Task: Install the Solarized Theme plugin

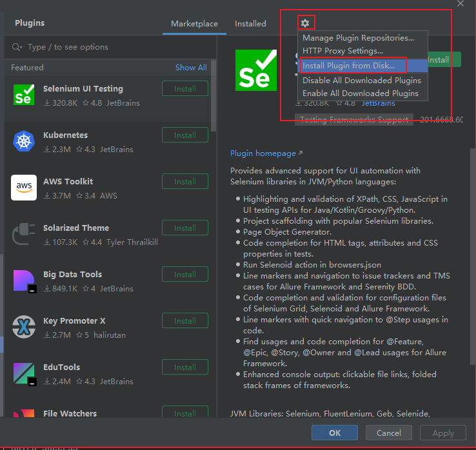Action: click(185, 228)
